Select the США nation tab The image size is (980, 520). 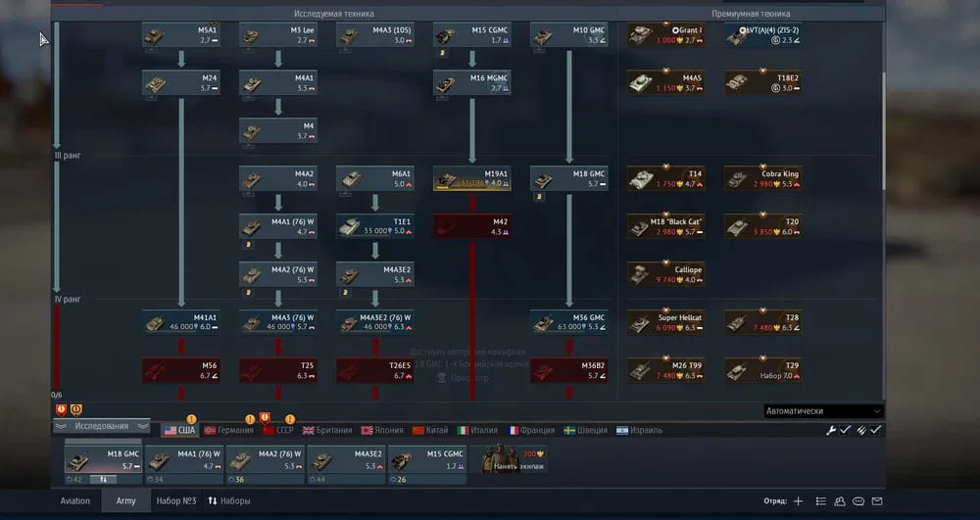[179, 430]
